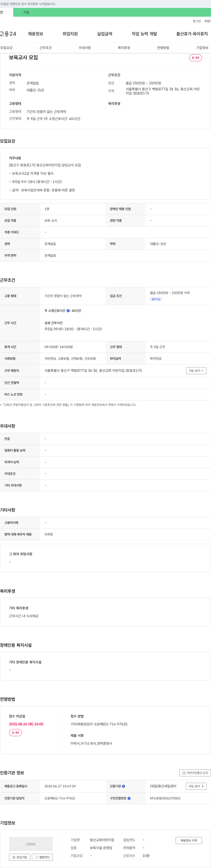Viewport: 211px width, 868px height.
Task: Select 월급 250만원 ~ 250만원 이하 text
Action: pos(170,293)
